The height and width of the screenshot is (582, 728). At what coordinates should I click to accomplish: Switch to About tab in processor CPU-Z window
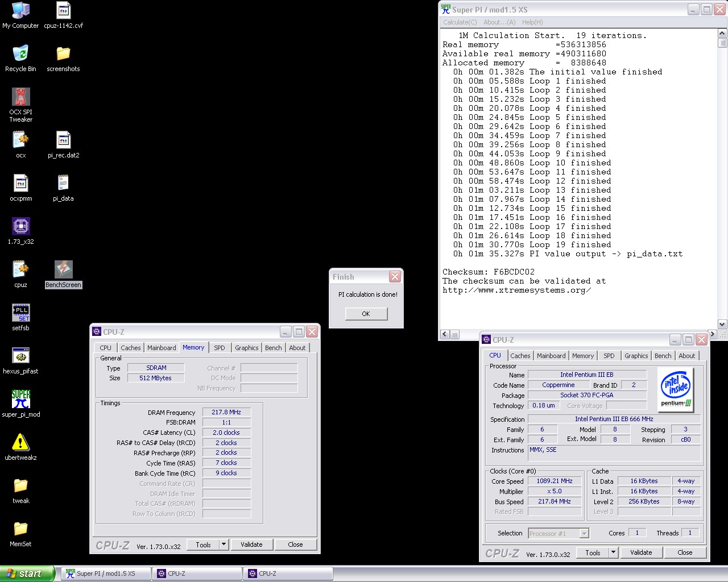pos(687,356)
